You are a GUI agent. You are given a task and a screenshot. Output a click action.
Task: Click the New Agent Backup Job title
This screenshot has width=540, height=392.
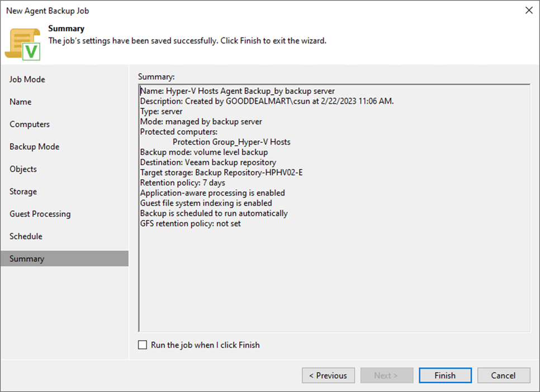coord(48,11)
